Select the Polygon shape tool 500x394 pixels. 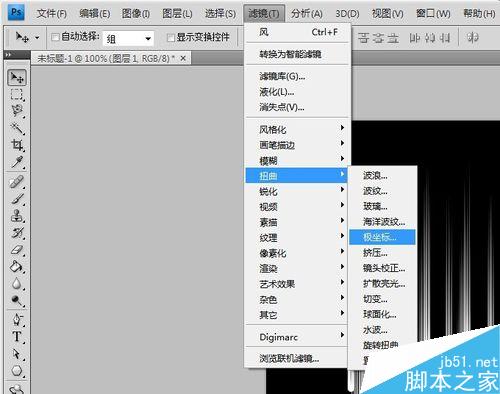(17, 371)
